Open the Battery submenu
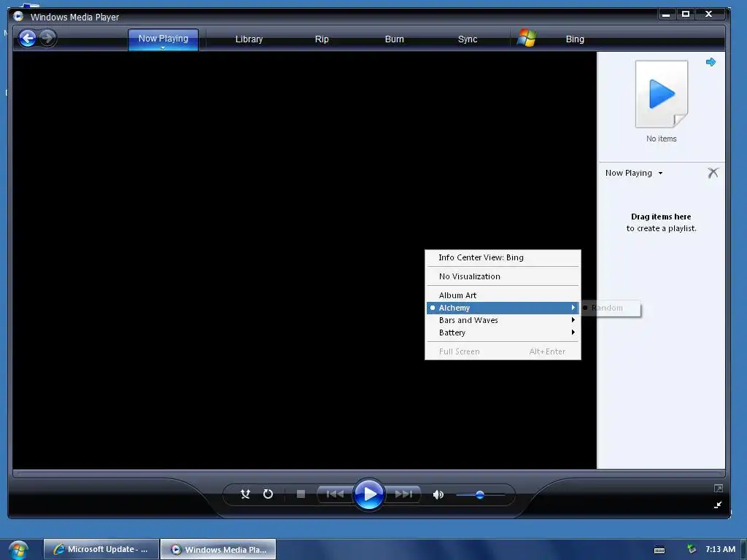 pos(503,332)
